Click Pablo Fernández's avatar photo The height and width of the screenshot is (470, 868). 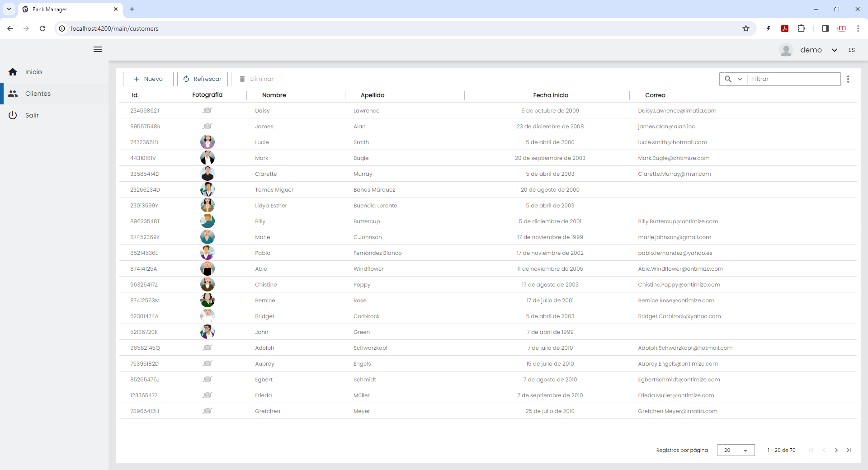(208, 253)
